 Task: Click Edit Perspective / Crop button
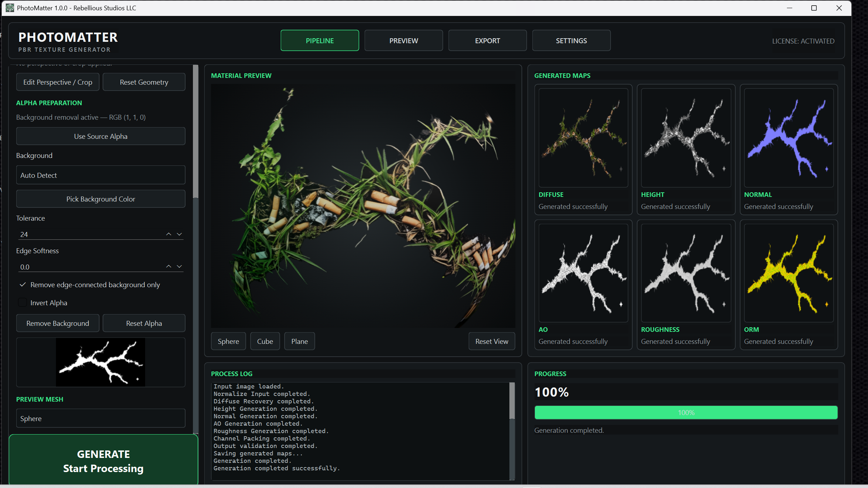[58, 82]
